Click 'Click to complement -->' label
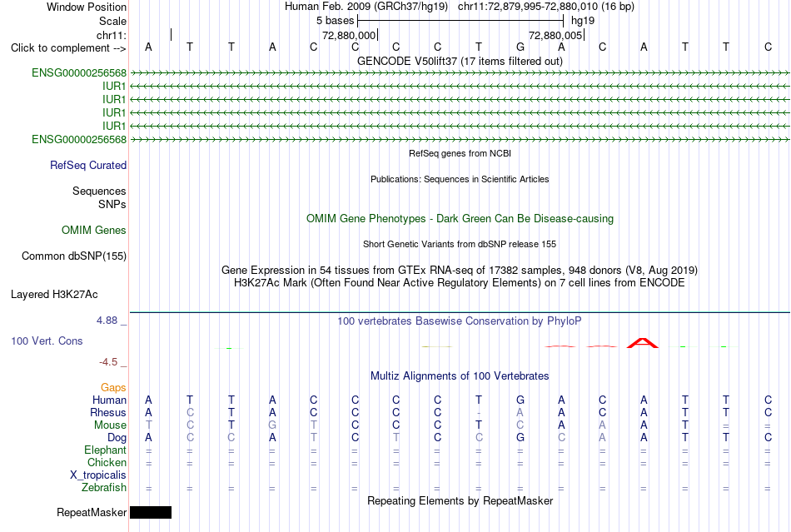 click(x=68, y=48)
